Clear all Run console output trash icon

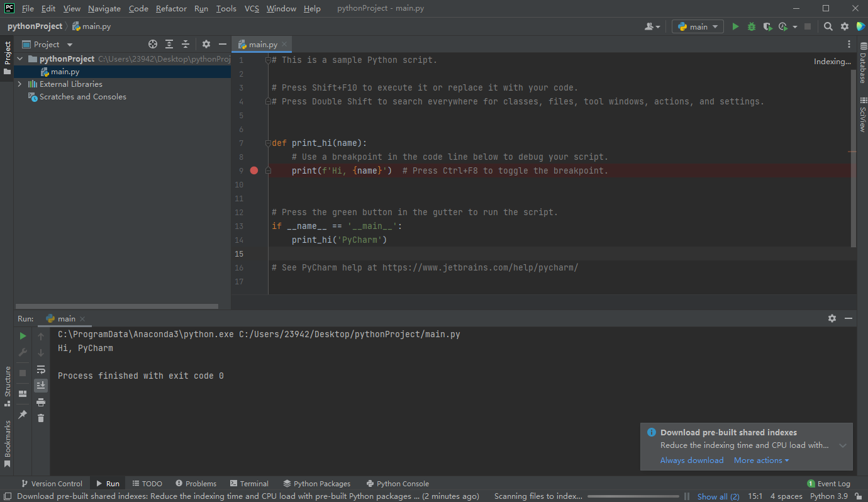pyautogui.click(x=41, y=418)
